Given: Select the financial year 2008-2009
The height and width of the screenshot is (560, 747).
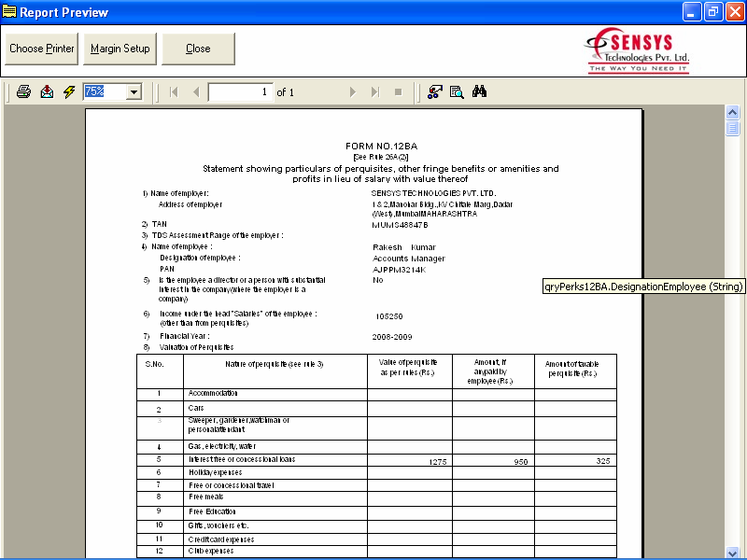Looking at the screenshot, I should pyautogui.click(x=392, y=337).
